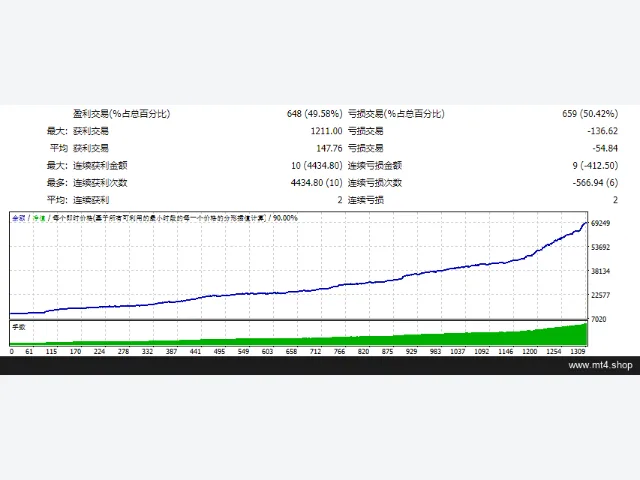
Task: Click the 连续获利 average row label
Action: tap(91, 200)
